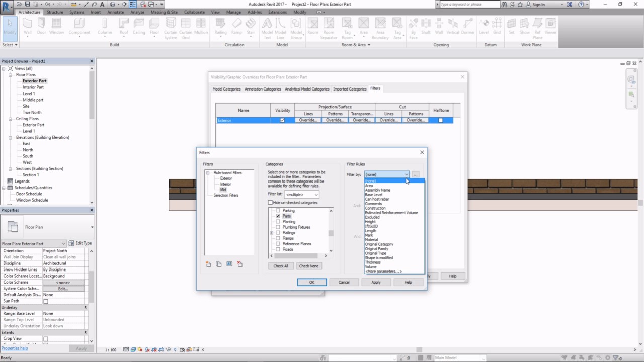644x362 pixels.
Task: Open the Room & Area panel dropdown
Action: (x=356, y=45)
